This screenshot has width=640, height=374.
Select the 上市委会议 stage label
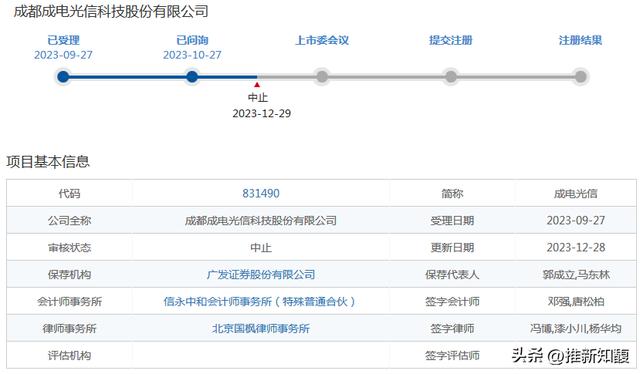322,40
